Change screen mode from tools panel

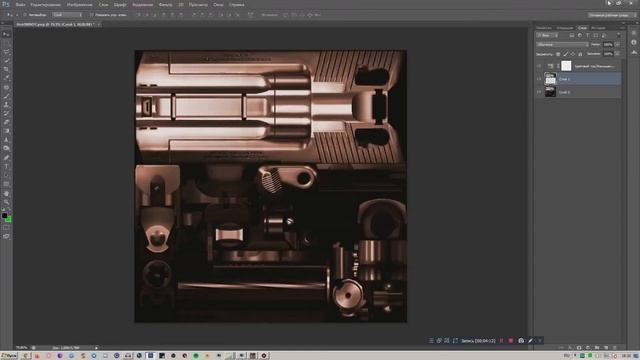(6, 236)
